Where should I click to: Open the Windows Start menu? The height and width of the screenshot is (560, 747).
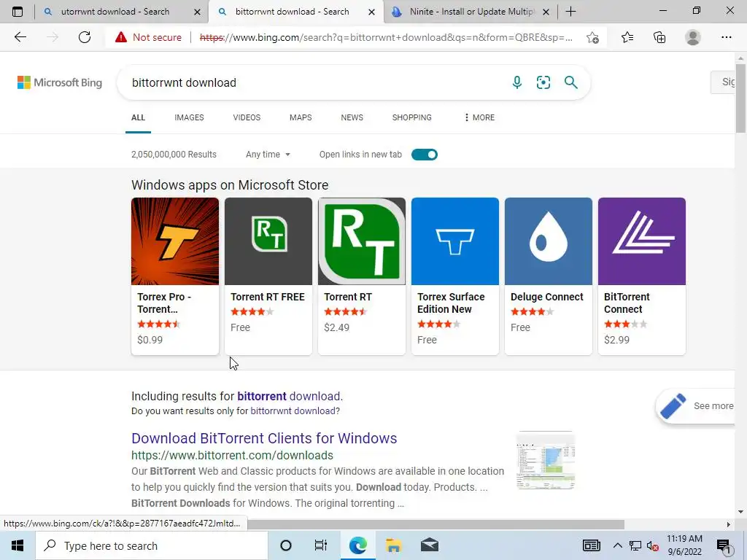click(18, 545)
